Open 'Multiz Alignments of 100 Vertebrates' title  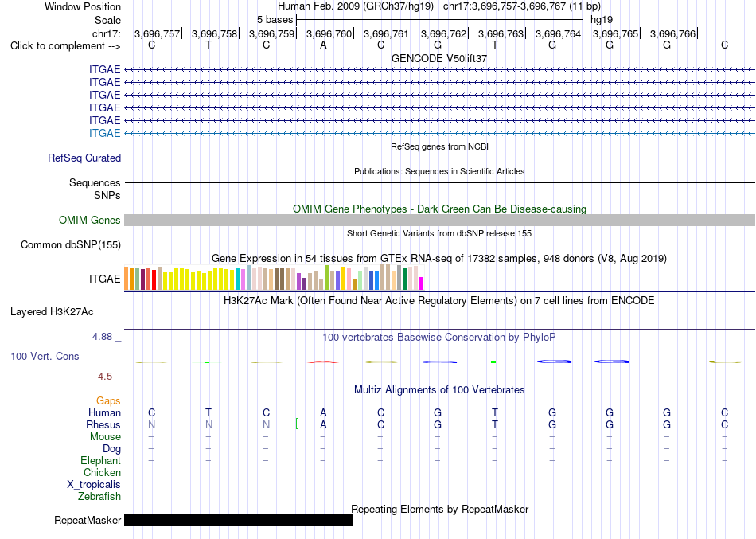pyautogui.click(x=439, y=390)
